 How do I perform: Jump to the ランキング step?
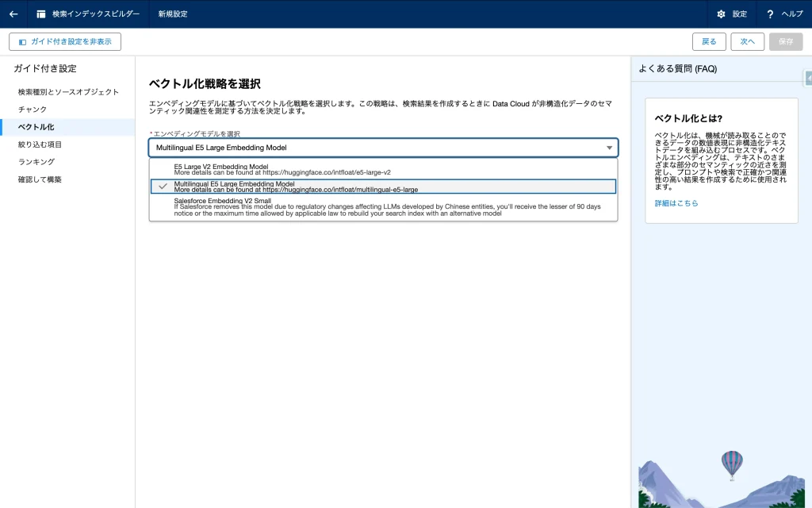tap(36, 162)
